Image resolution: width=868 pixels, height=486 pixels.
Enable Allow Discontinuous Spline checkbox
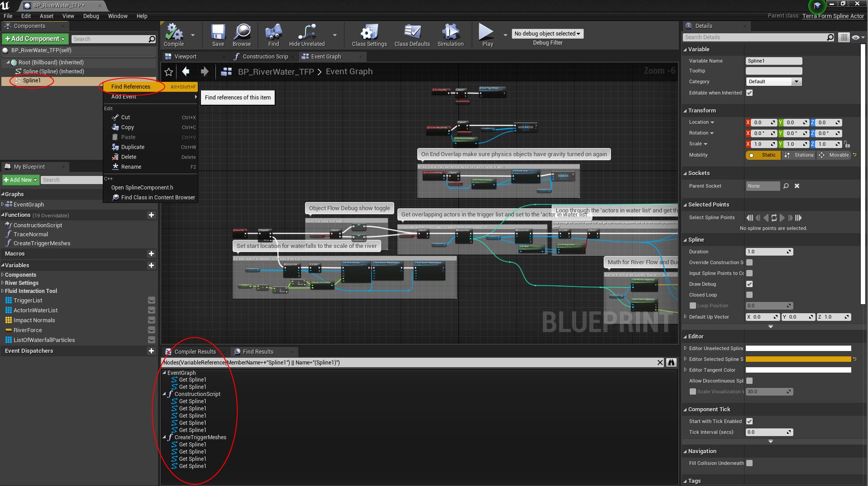pos(749,381)
